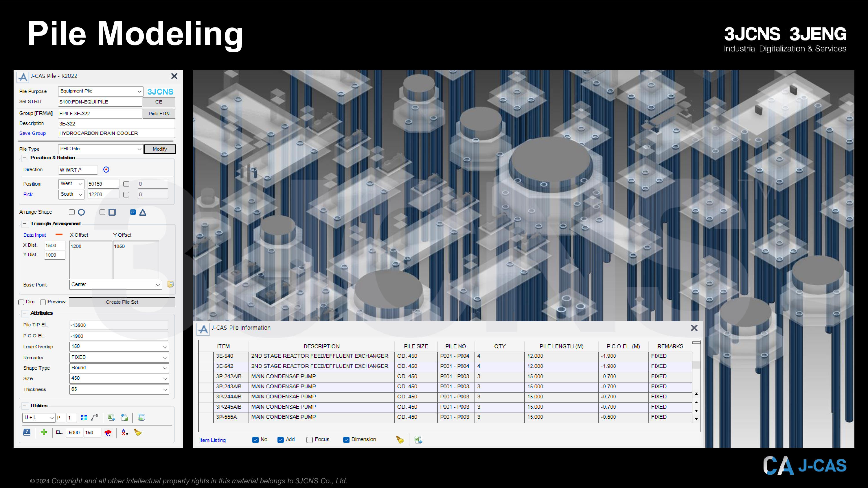Click the DESCRIPTION column header
The width and height of the screenshot is (868, 488).
point(321,346)
